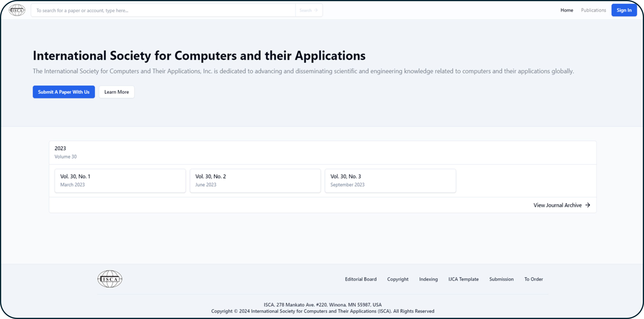Click Submit A Paper With Us
644x319 pixels.
coord(64,92)
